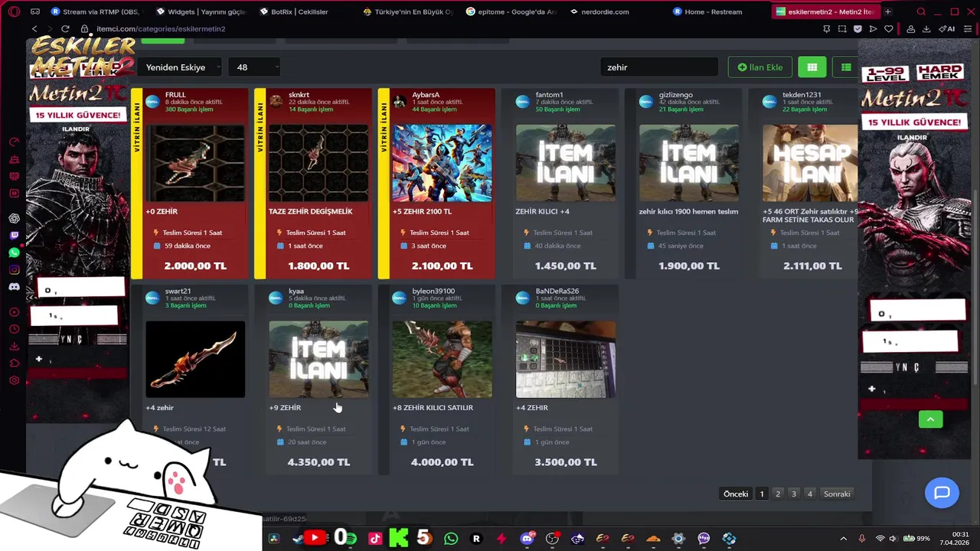Open the 48 items per page dropdown
The image size is (980, 551).
point(254,67)
